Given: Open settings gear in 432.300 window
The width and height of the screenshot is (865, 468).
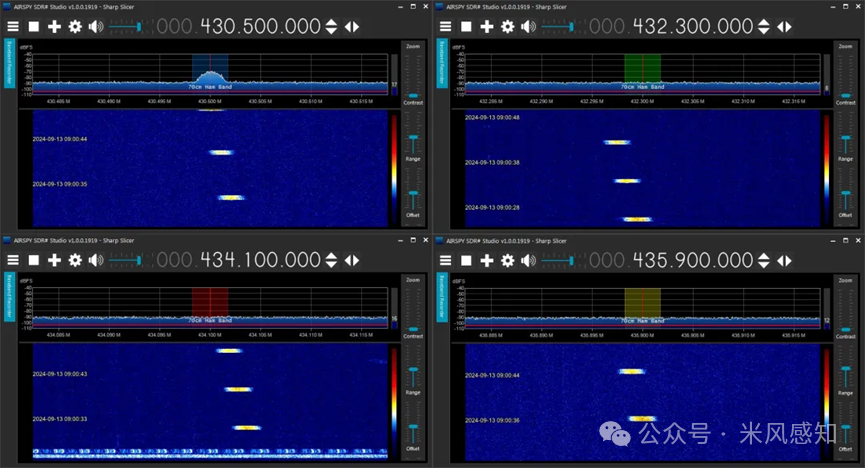Looking at the screenshot, I should click(508, 26).
